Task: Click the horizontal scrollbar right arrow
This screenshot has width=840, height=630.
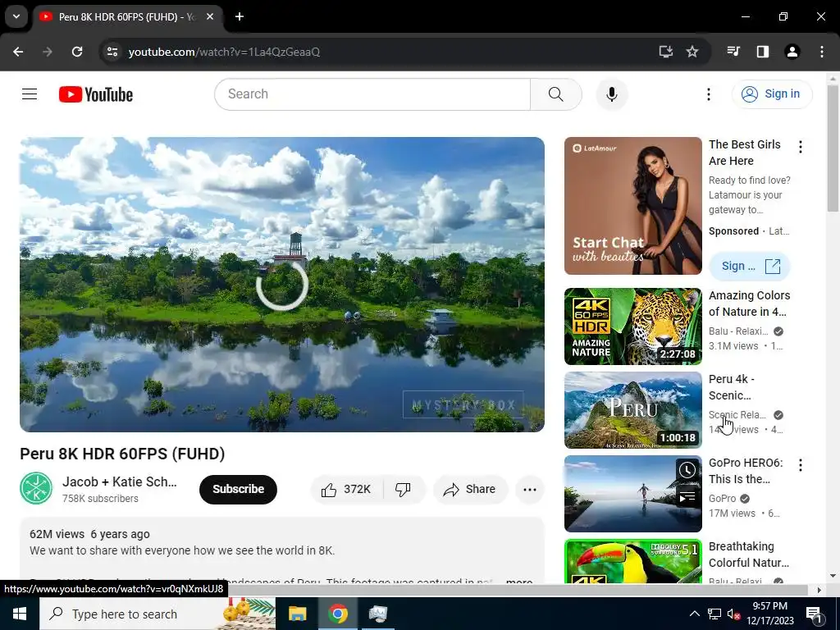Action: point(819,591)
